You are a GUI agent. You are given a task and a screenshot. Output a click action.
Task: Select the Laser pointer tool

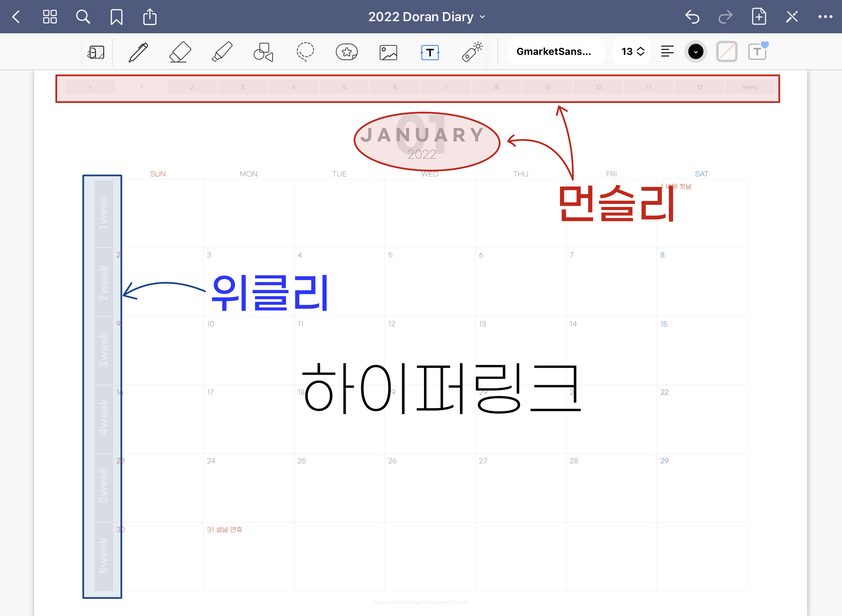click(472, 52)
